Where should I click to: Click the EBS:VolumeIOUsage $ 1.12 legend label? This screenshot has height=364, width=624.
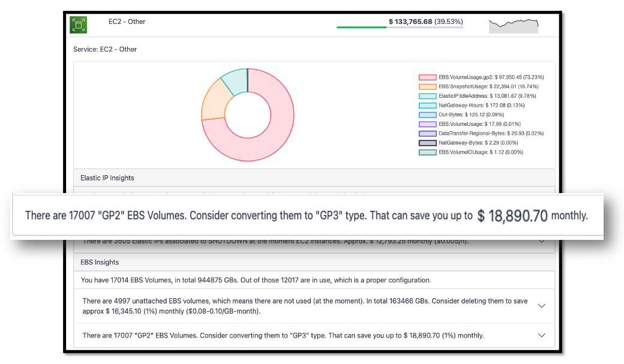(x=481, y=152)
